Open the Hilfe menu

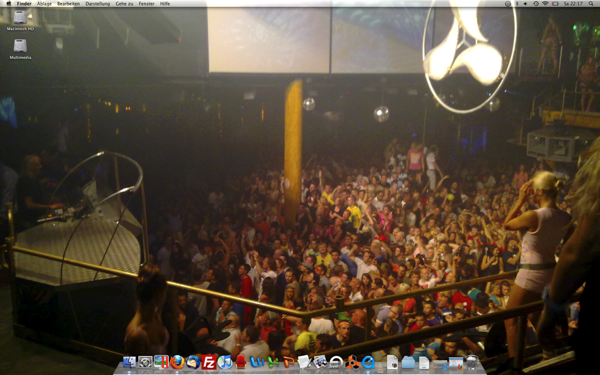click(x=165, y=3)
